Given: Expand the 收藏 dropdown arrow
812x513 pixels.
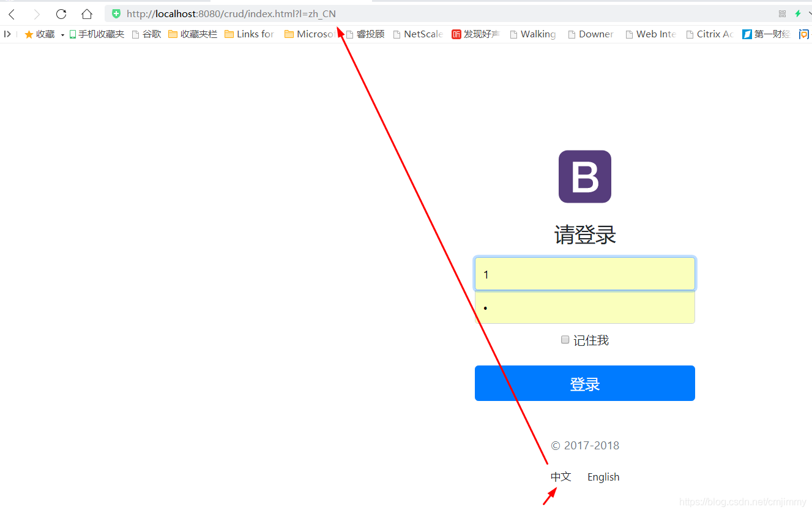Looking at the screenshot, I should pos(62,35).
